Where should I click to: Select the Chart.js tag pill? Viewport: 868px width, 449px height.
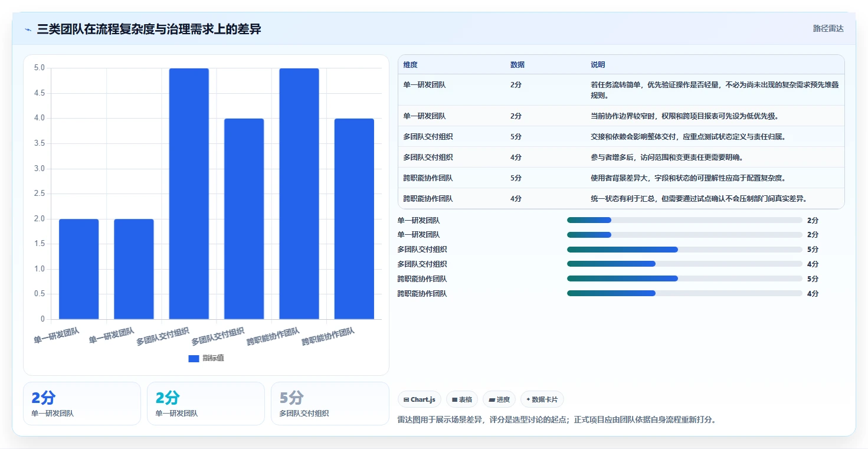click(x=420, y=399)
